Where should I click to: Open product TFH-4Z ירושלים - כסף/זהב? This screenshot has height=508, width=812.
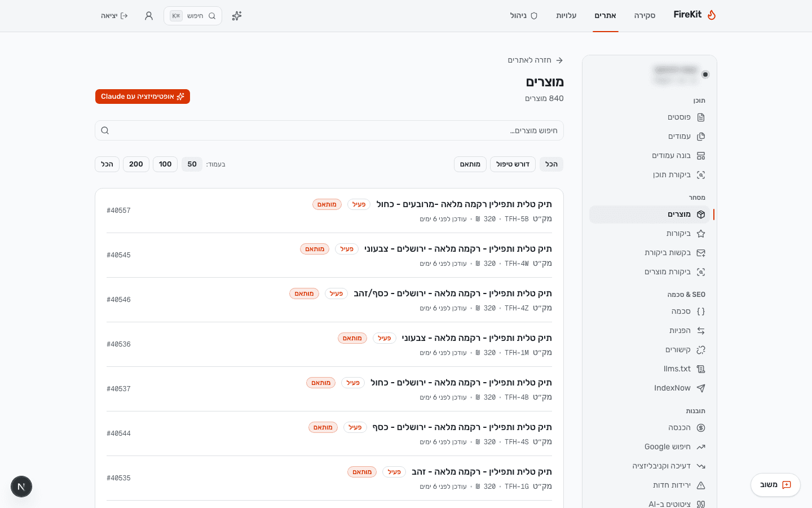coord(329,300)
